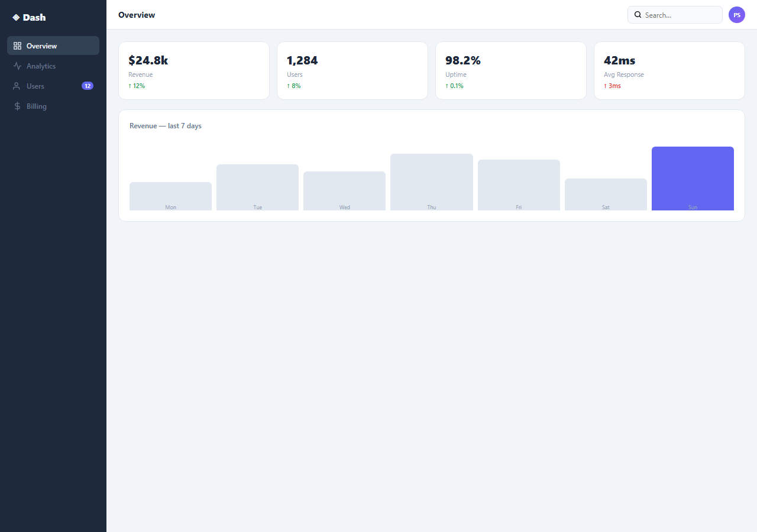Image resolution: width=757 pixels, height=532 pixels.
Task: Click the Fri bar in revenue chart
Action: pyautogui.click(x=519, y=185)
